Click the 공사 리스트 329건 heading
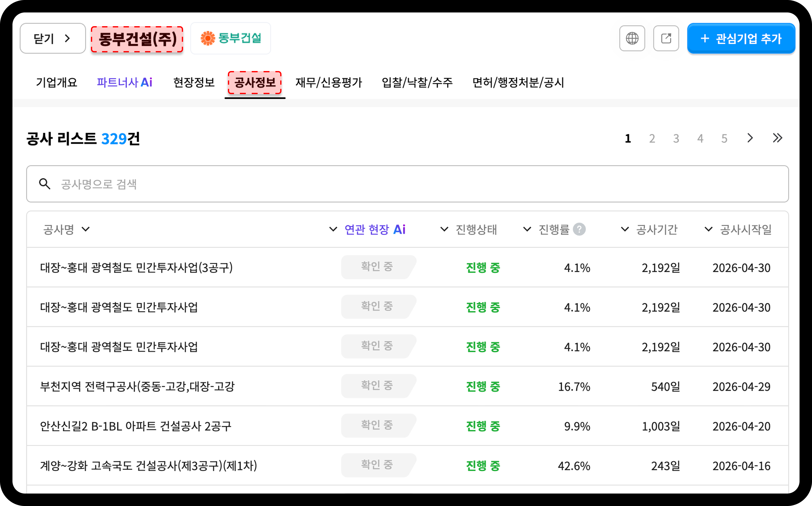The image size is (812, 506). coord(83,139)
